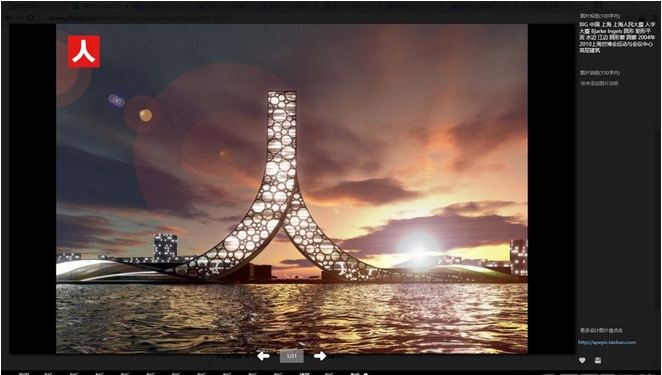Go to the previous image with left arrow
662x375 pixels.
[x=263, y=356]
